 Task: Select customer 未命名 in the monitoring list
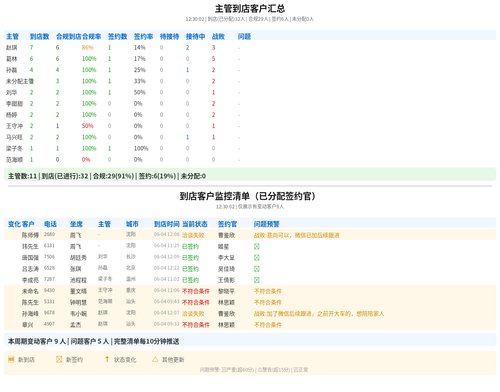(x=30, y=291)
